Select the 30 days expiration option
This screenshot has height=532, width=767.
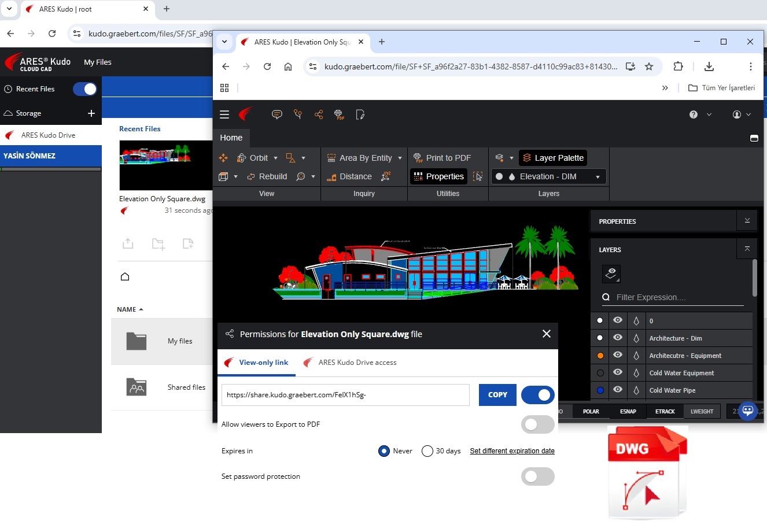[x=427, y=451]
